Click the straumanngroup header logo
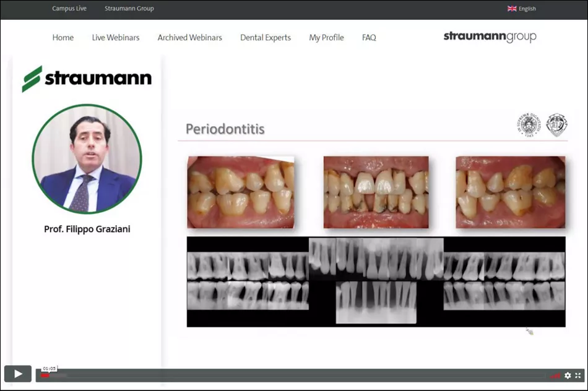The width and height of the screenshot is (588, 391). coord(490,37)
